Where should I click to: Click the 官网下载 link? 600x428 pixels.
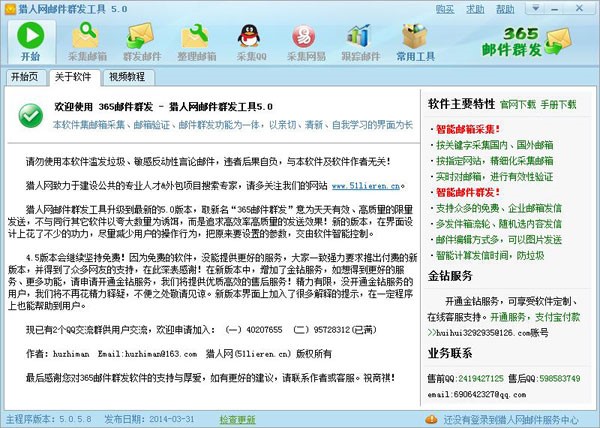pos(518,104)
